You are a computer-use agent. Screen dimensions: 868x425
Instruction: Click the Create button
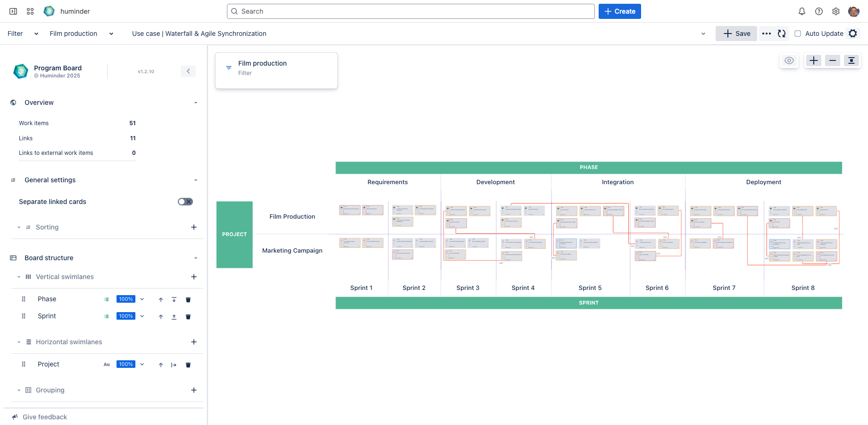tap(619, 11)
